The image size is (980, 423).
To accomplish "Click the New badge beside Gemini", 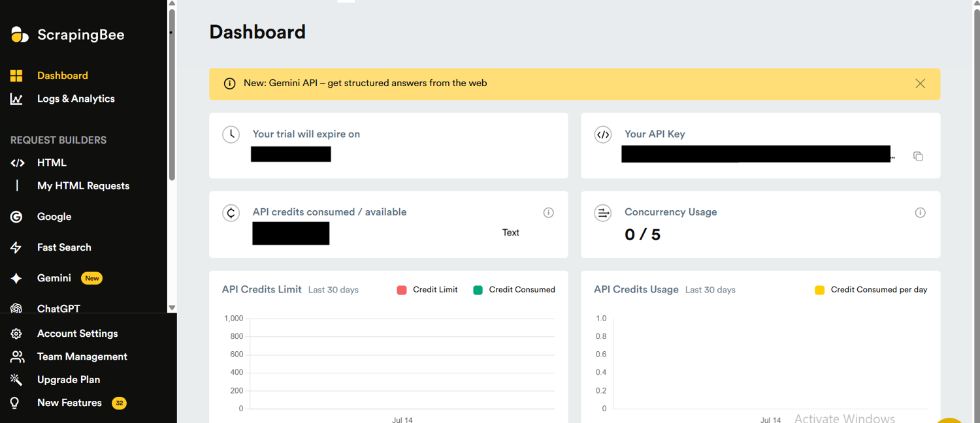I will 92,278.
